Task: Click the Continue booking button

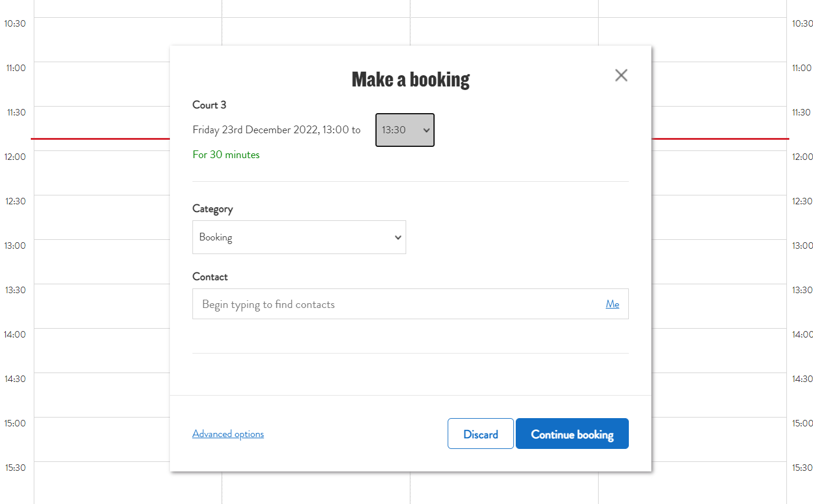Action: click(x=572, y=434)
